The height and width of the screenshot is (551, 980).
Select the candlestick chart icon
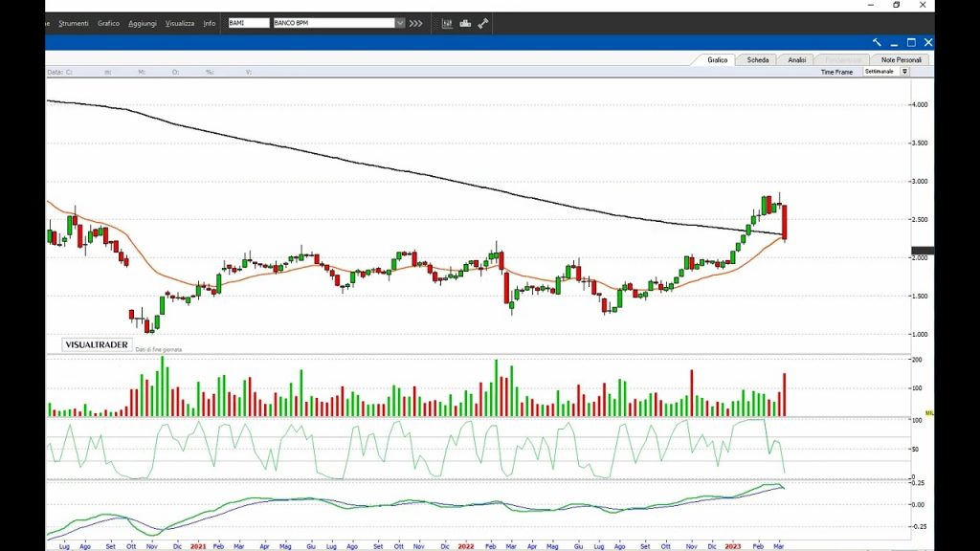[x=447, y=23]
